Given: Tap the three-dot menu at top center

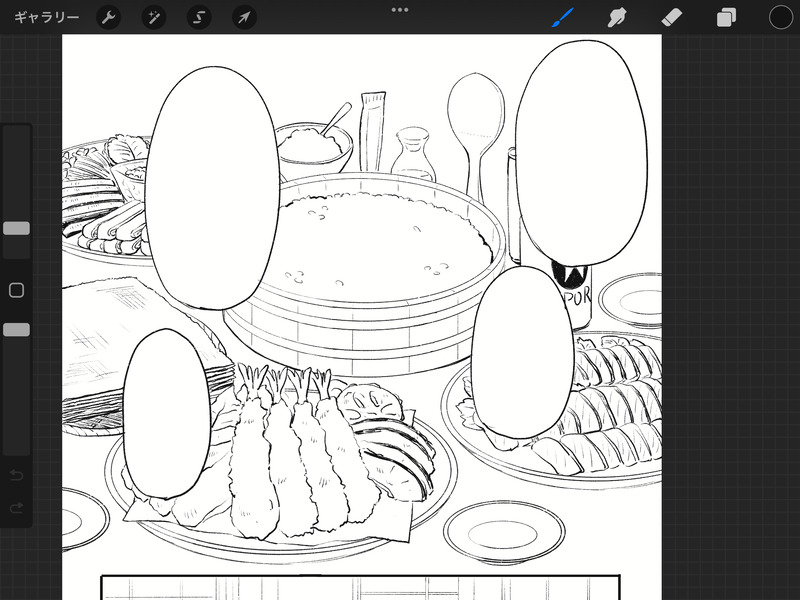Looking at the screenshot, I should 400,10.
